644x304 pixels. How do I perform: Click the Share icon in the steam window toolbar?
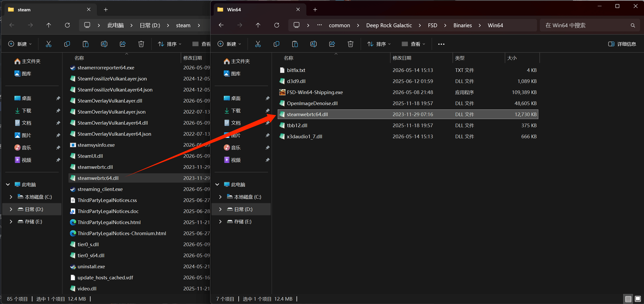[123, 44]
